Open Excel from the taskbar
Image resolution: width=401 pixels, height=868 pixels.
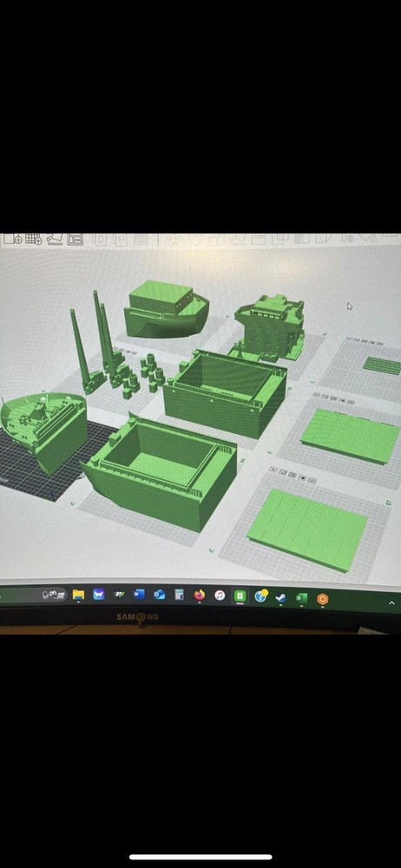301,598
